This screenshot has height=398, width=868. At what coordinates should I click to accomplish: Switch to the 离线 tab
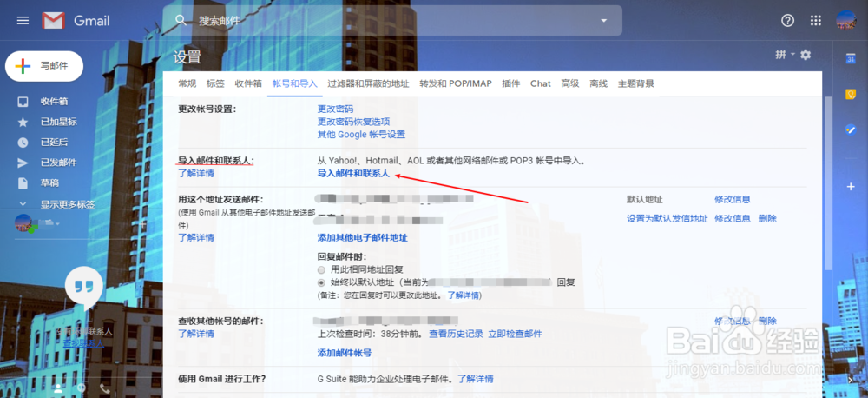point(598,83)
